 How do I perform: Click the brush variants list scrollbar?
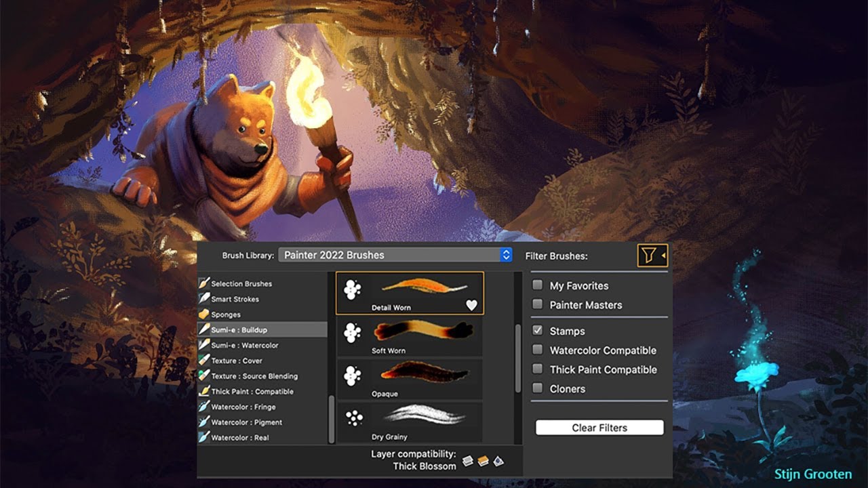point(518,359)
